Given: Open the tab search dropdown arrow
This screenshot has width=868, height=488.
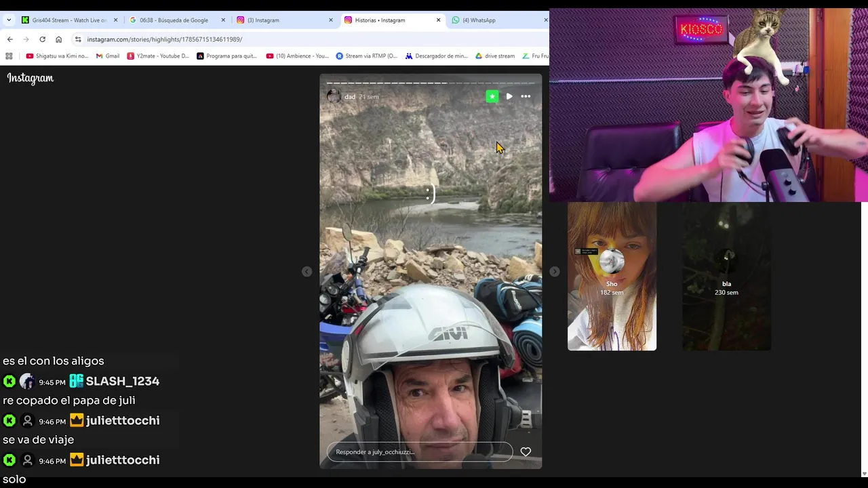Looking at the screenshot, I should click(9, 20).
